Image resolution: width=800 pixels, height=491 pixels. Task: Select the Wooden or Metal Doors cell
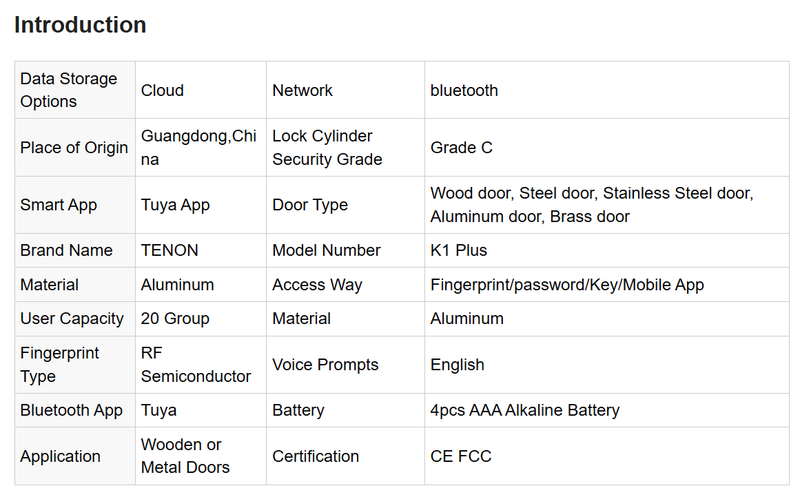pos(185,456)
